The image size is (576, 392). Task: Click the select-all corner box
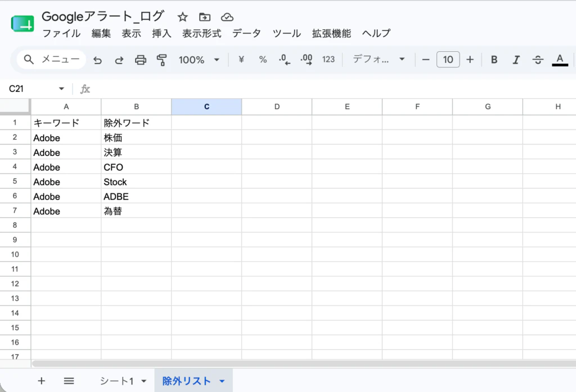[x=15, y=106]
